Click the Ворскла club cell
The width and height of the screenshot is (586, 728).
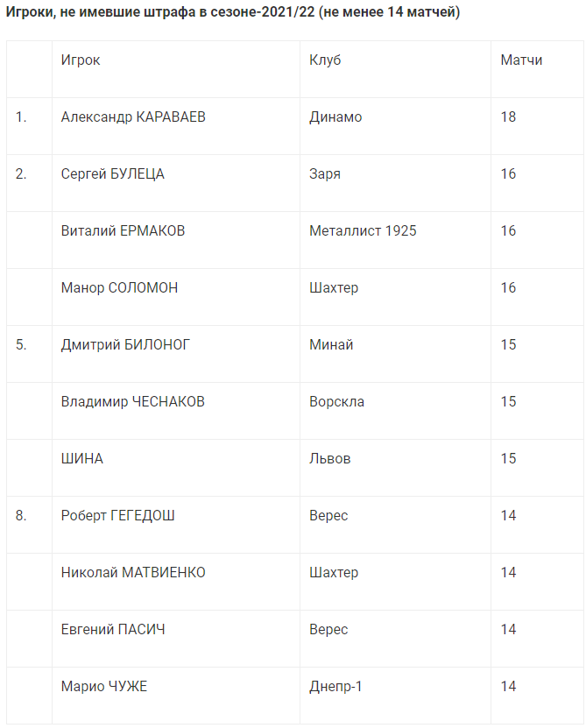336,402
